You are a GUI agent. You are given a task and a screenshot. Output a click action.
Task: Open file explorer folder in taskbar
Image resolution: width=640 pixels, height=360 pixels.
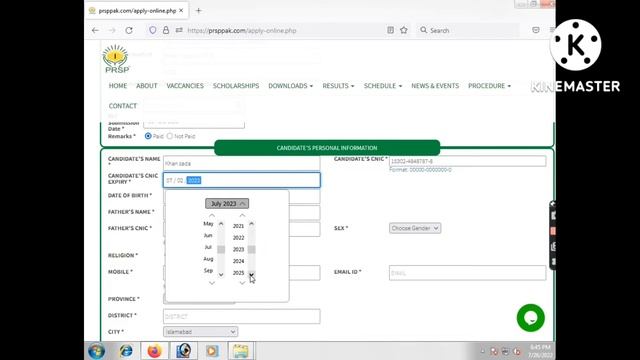(x=240, y=351)
